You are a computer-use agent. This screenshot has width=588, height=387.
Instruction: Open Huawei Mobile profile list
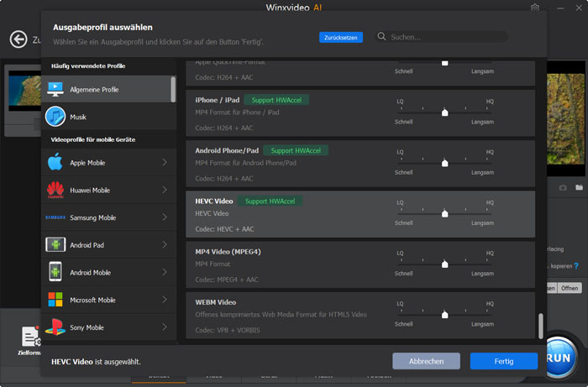[x=108, y=190]
